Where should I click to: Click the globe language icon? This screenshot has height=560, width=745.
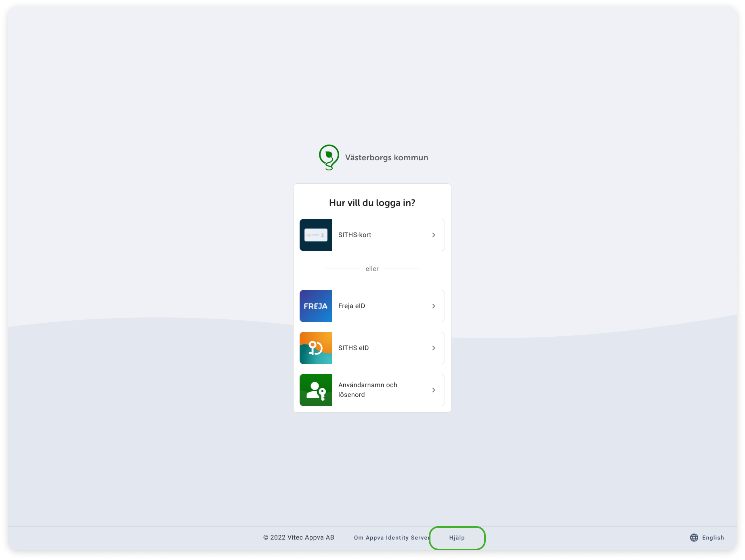tap(694, 538)
